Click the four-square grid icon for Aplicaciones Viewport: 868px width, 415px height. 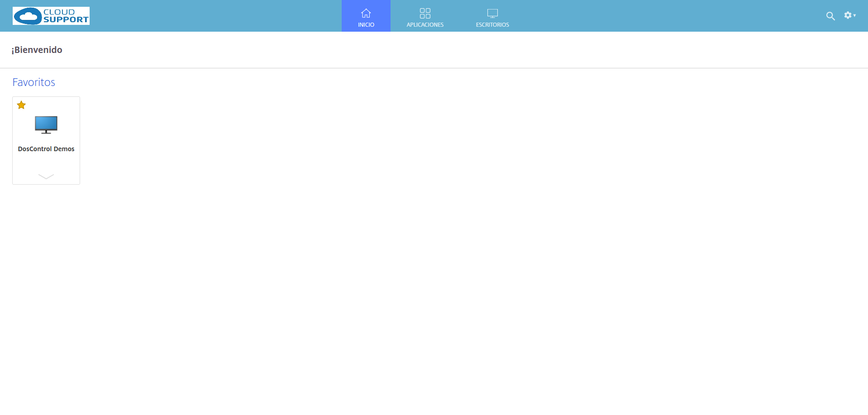pyautogui.click(x=425, y=13)
